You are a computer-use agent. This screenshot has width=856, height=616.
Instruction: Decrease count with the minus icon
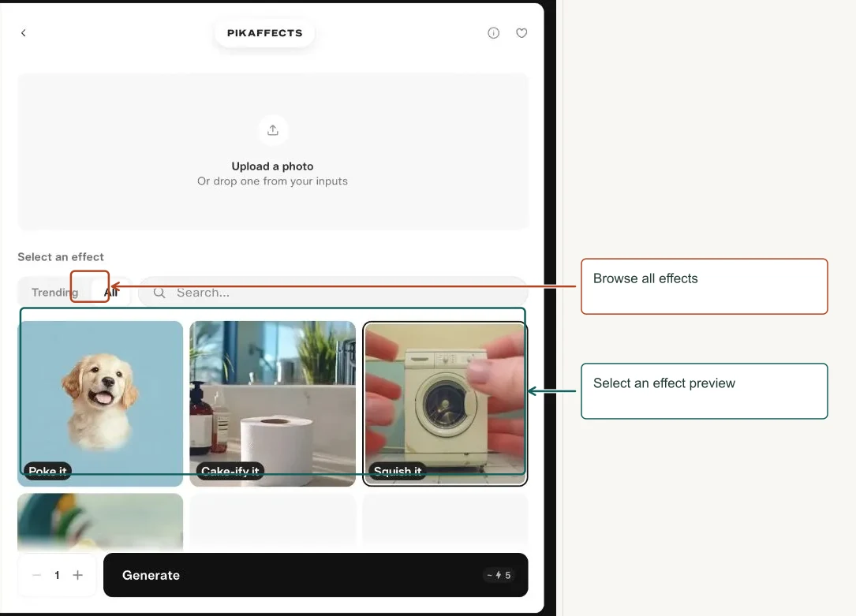[36, 575]
